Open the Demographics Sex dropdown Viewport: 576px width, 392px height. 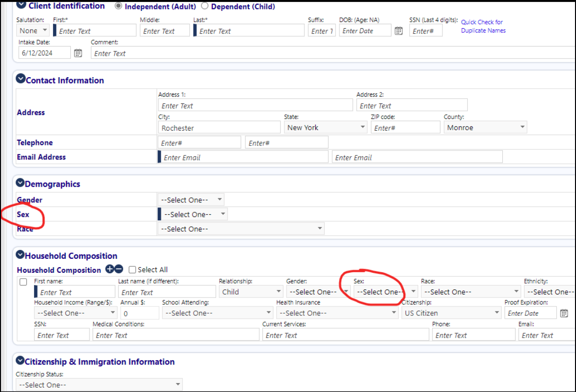[194, 214]
